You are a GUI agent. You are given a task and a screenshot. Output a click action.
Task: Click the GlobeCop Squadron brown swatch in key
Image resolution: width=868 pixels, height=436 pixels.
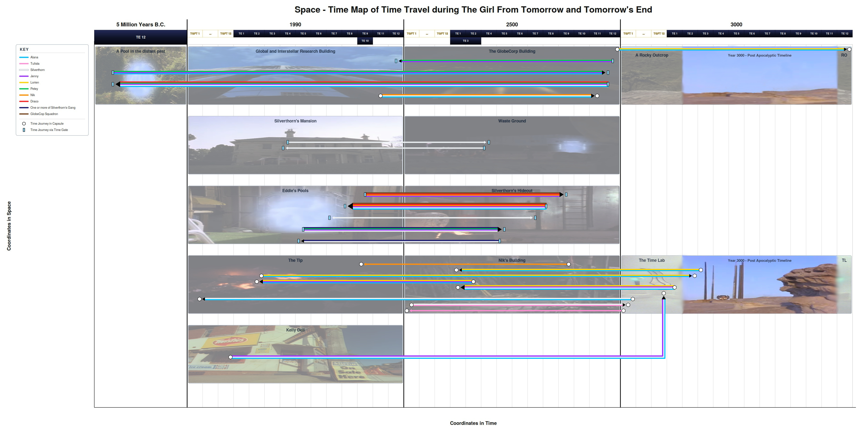pyautogui.click(x=24, y=114)
